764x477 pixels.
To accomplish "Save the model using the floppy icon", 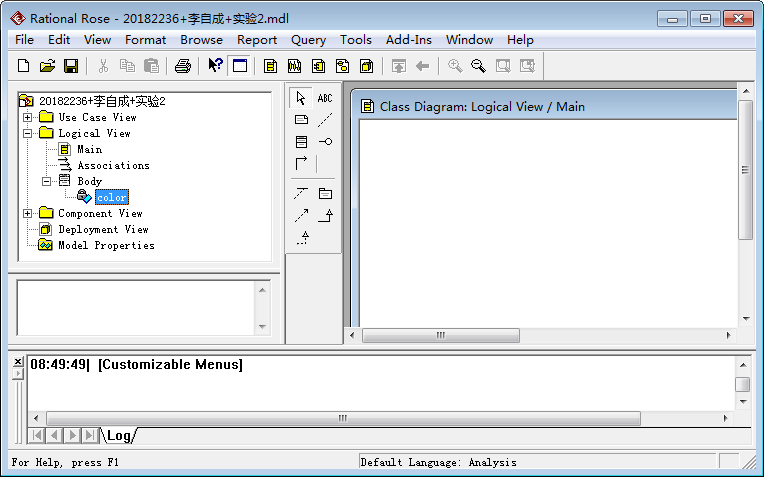I will pos(71,66).
